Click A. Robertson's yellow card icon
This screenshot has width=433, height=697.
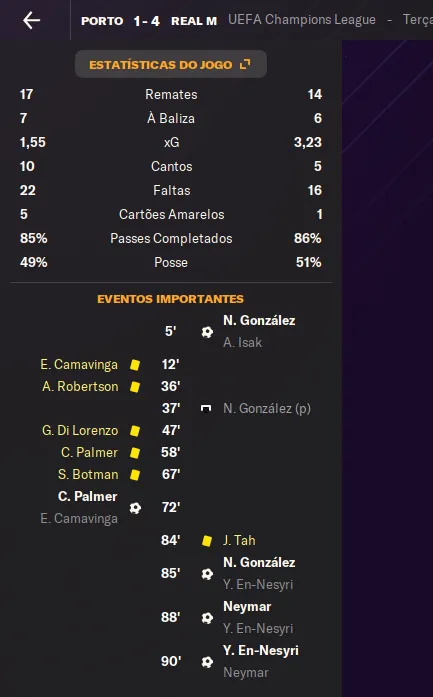click(135, 387)
